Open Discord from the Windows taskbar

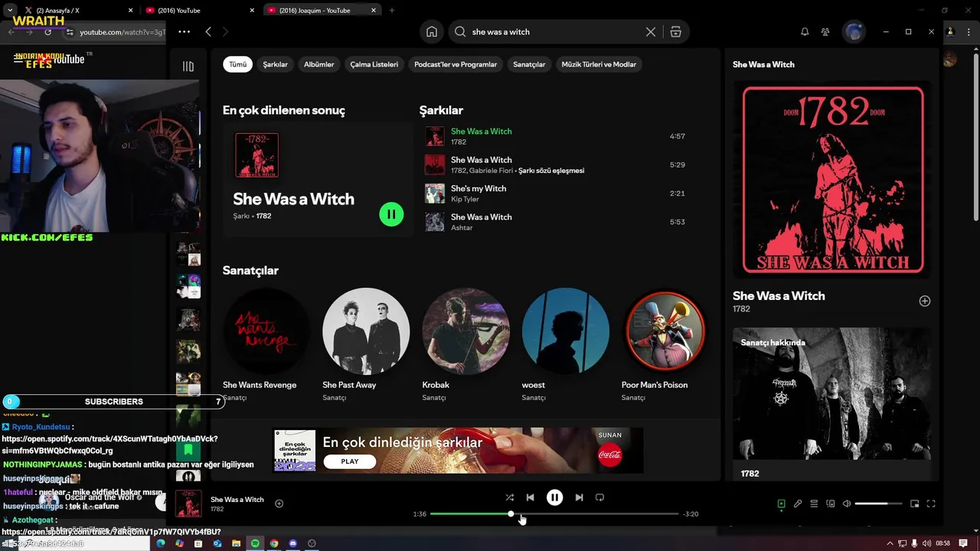tap(292, 543)
